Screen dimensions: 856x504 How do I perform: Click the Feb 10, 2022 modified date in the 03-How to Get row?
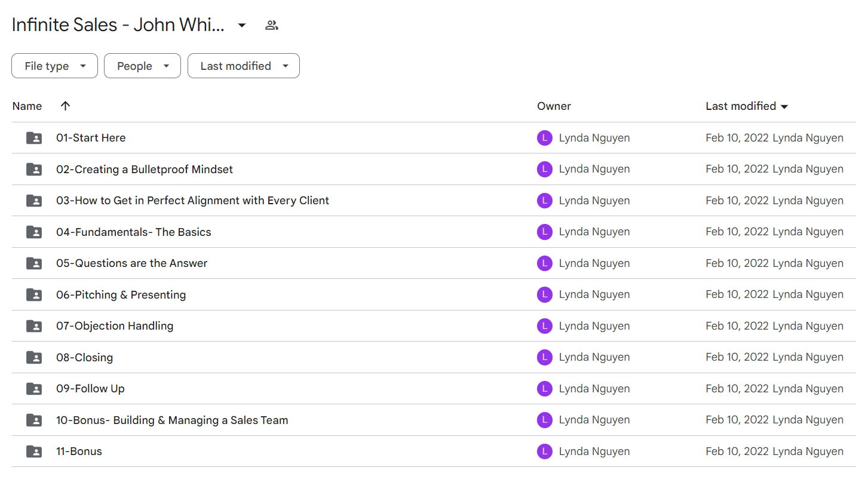point(737,201)
